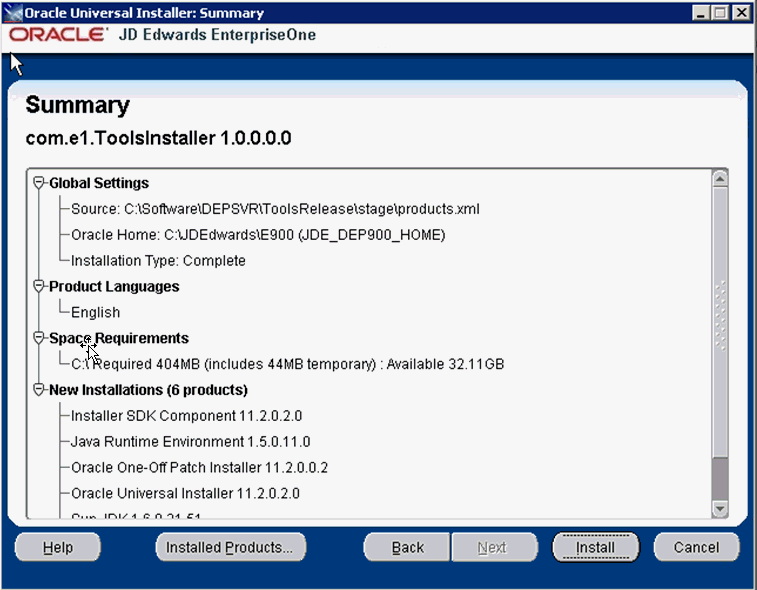Collapse the Product Languages node
757x590 pixels.
pos(39,286)
